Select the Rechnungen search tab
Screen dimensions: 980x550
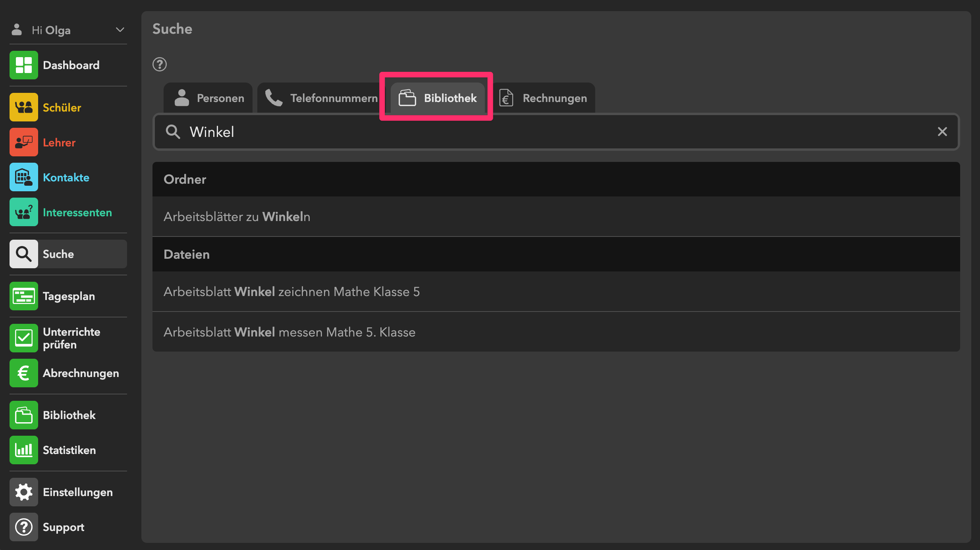coord(544,98)
